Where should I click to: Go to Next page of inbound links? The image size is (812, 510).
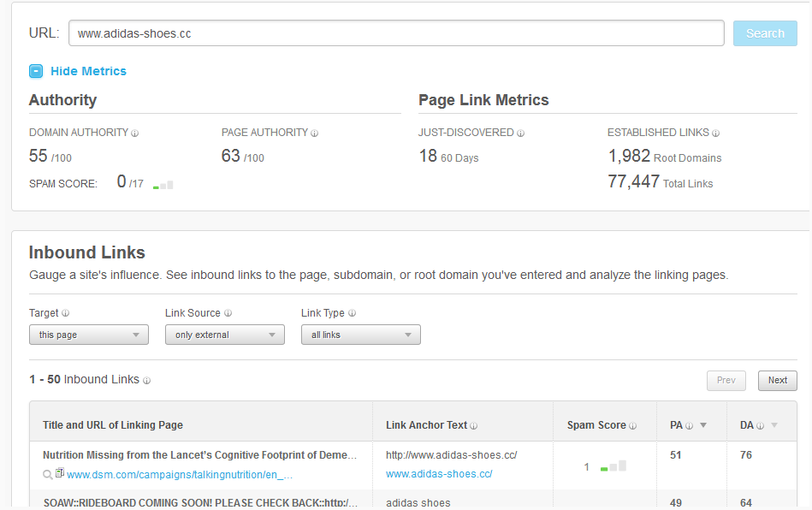coord(777,381)
